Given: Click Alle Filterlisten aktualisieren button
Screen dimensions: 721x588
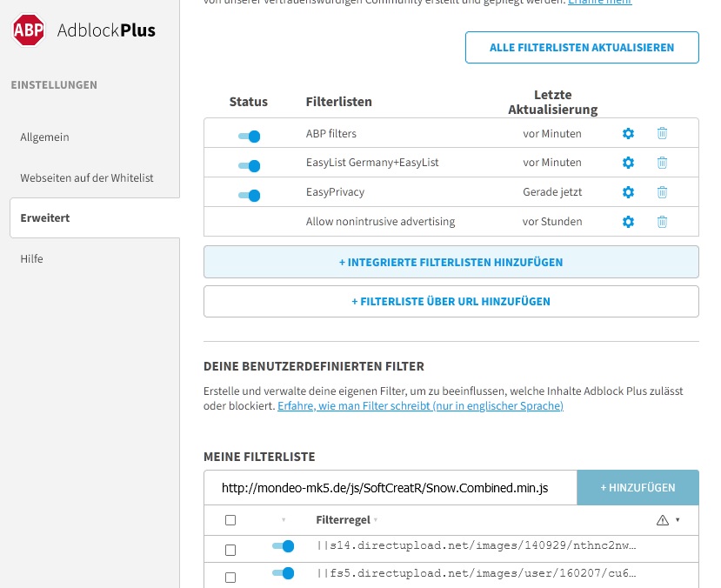Looking at the screenshot, I should pos(582,48).
